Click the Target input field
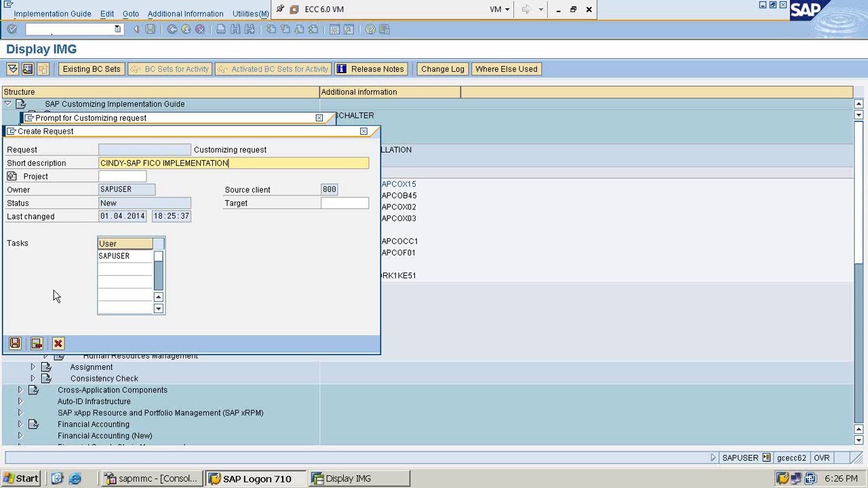 (345, 203)
